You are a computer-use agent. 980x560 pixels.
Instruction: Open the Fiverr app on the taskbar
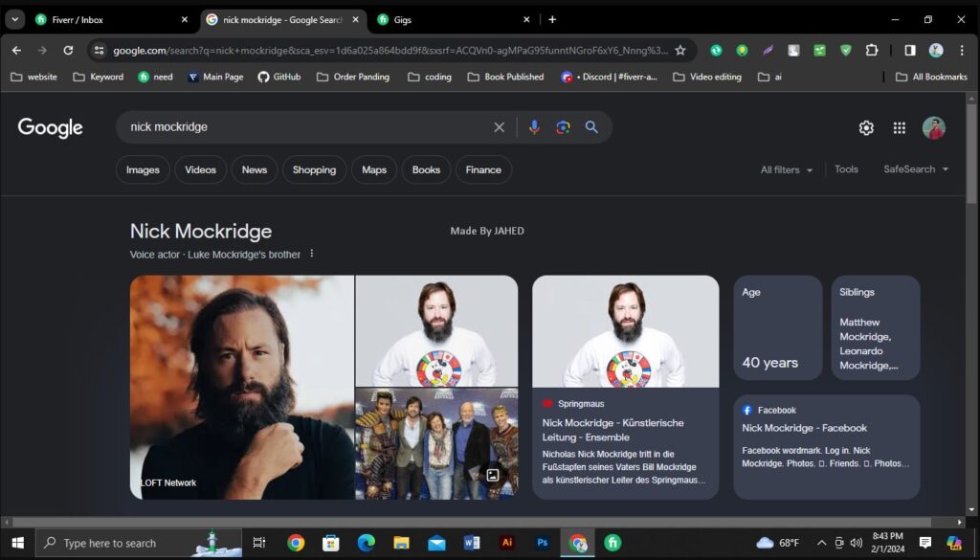(612, 543)
